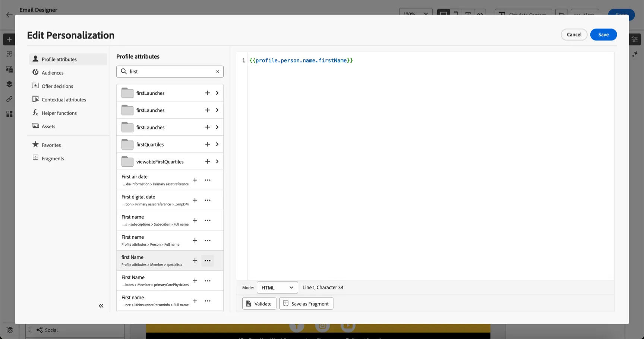Click the add plus icon in Email Designer sidebar
The height and width of the screenshot is (339, 644).
point(9,40)
